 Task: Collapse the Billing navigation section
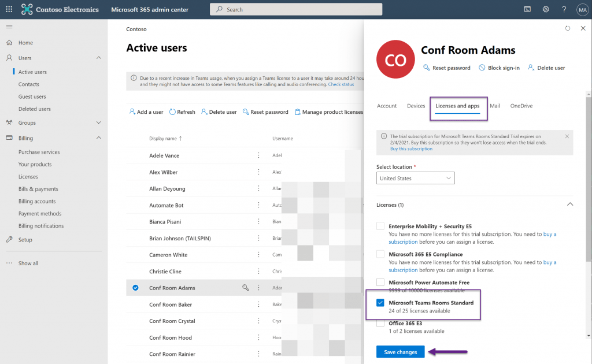98,138
